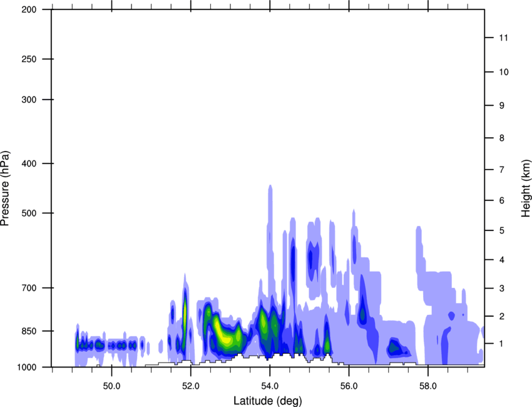This screenshot has width=532, height=407.
Task: Click the 400 pressure tick label
Action: point(29,163)
